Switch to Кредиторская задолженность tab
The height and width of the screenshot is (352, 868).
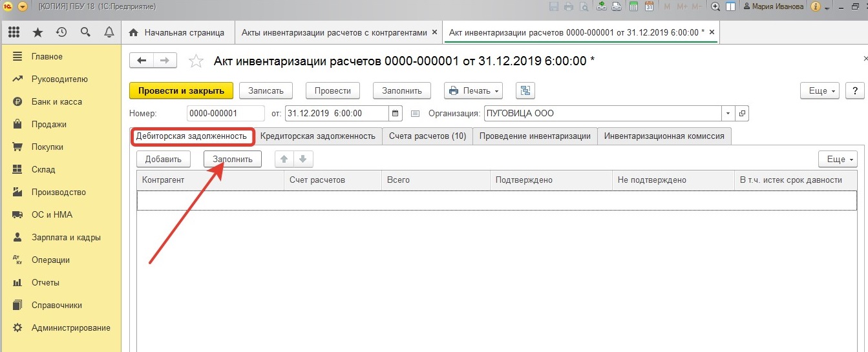coord(318,136)
